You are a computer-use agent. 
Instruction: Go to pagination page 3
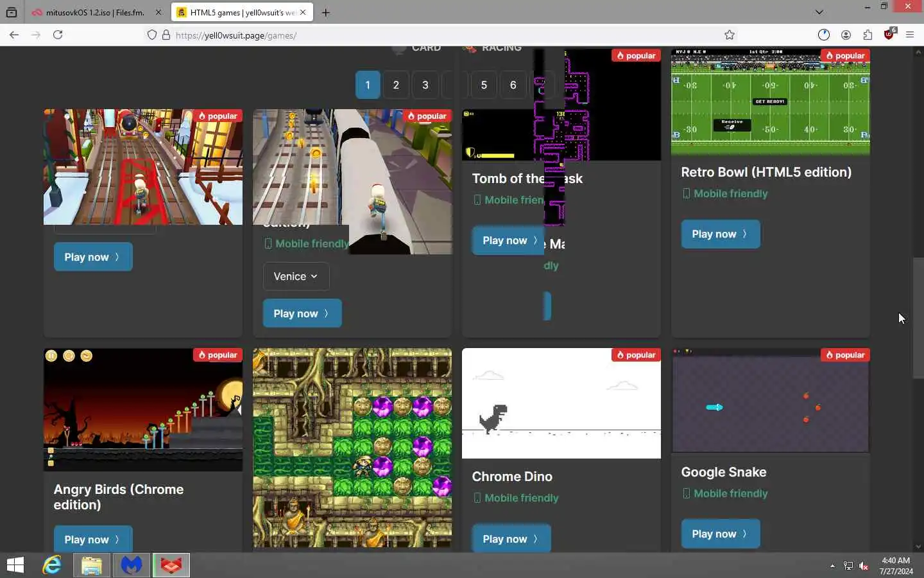pos(425,85)
